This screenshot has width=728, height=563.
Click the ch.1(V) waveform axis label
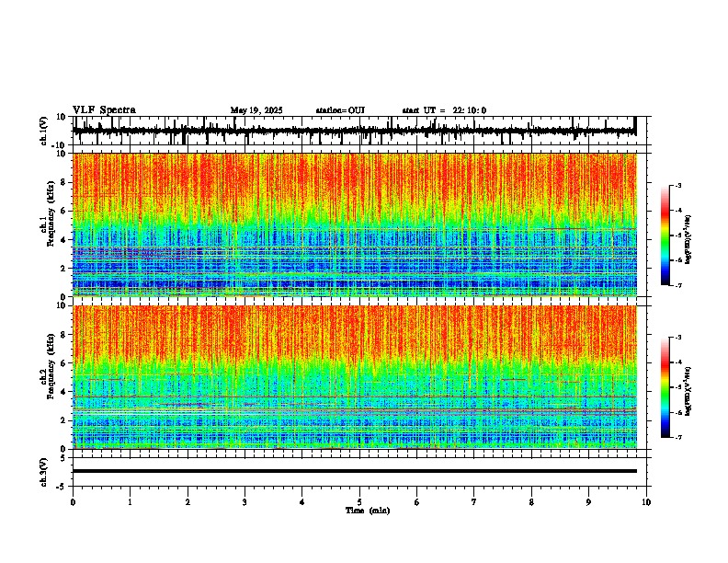44,131
